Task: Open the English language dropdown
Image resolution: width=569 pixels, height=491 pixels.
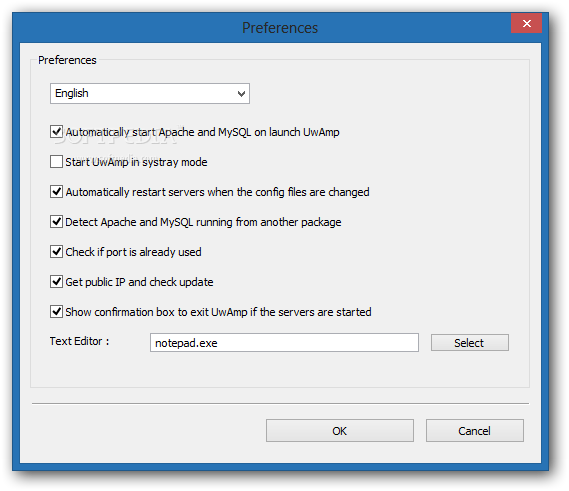Action: click(x=150, y=94)
